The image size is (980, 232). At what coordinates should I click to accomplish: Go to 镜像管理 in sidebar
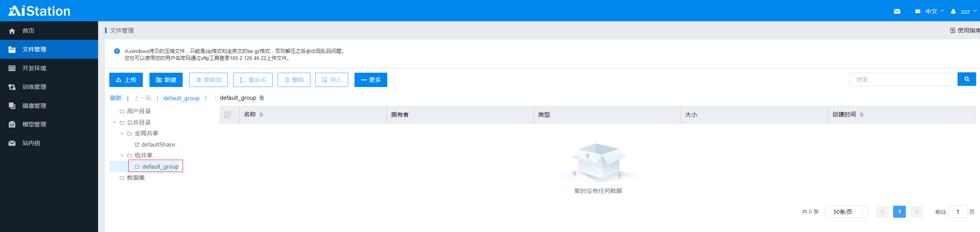[x=34, y=106]
